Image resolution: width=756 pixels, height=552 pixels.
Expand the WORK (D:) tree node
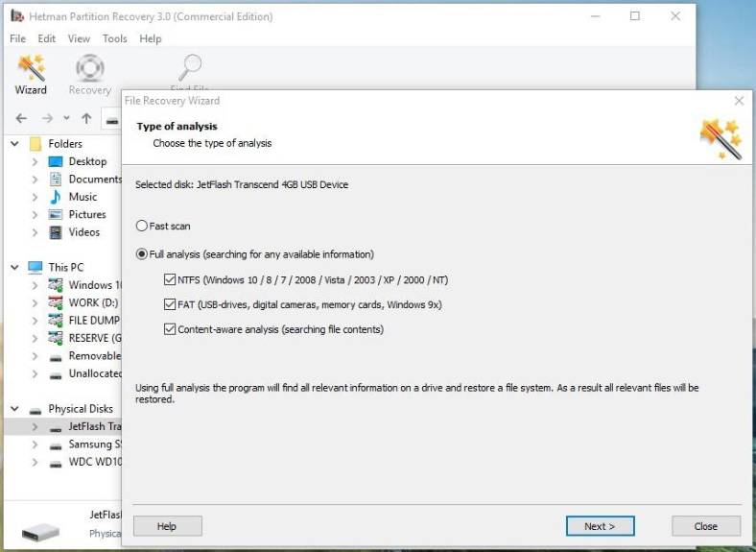[35, 303]
